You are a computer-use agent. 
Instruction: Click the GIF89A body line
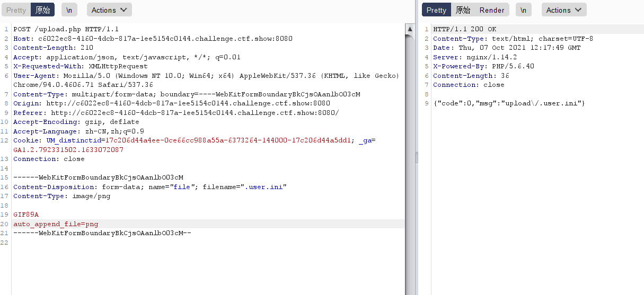(x=26, y=214)
